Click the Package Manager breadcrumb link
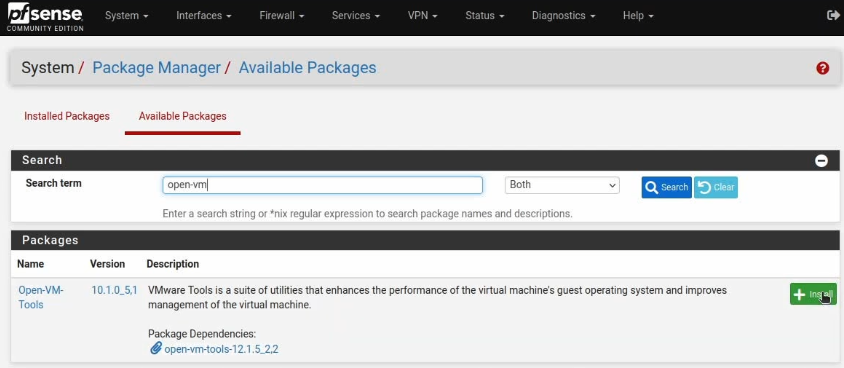 click(157, 68)
